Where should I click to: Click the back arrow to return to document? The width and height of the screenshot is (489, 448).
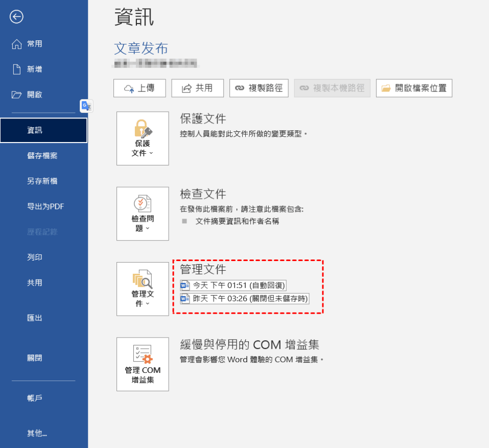click(x=16, y=16)
